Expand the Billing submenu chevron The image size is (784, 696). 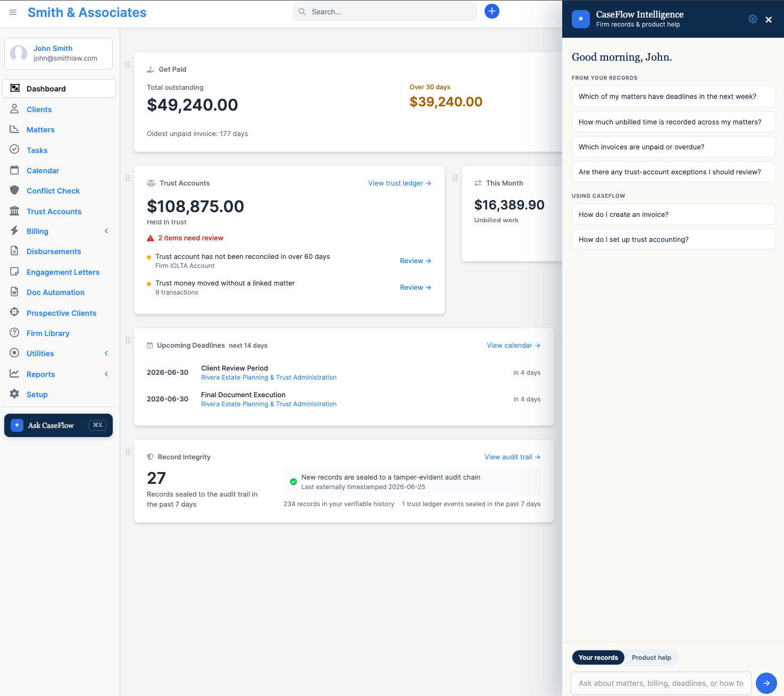coord(106,231)
